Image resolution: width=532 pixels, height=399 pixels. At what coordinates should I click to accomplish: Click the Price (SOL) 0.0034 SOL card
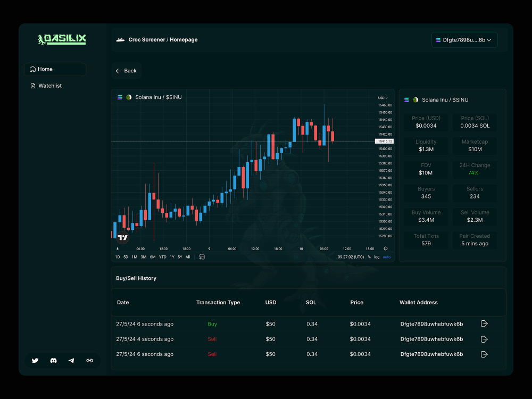pos(475,122)
